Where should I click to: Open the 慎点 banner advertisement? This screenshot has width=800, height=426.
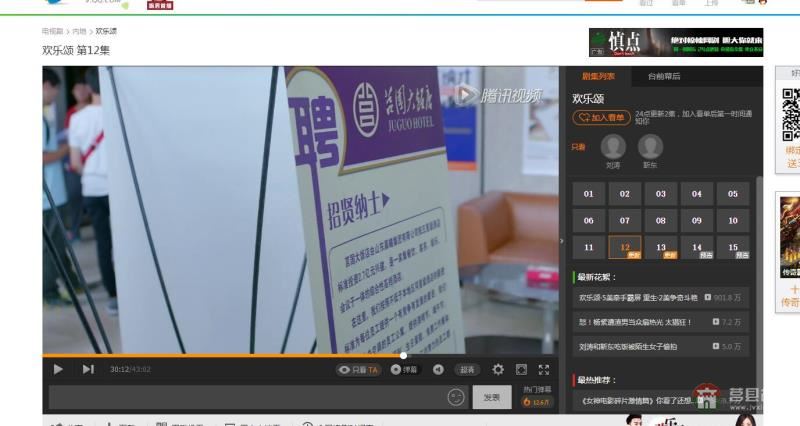coord(676,42)
